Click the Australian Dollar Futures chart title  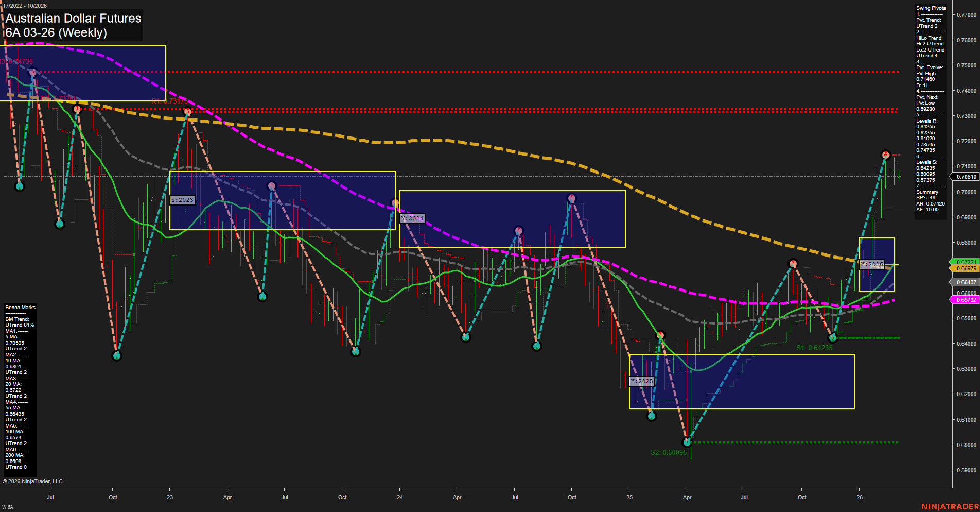pyautogui.click(x=73, y=19)
